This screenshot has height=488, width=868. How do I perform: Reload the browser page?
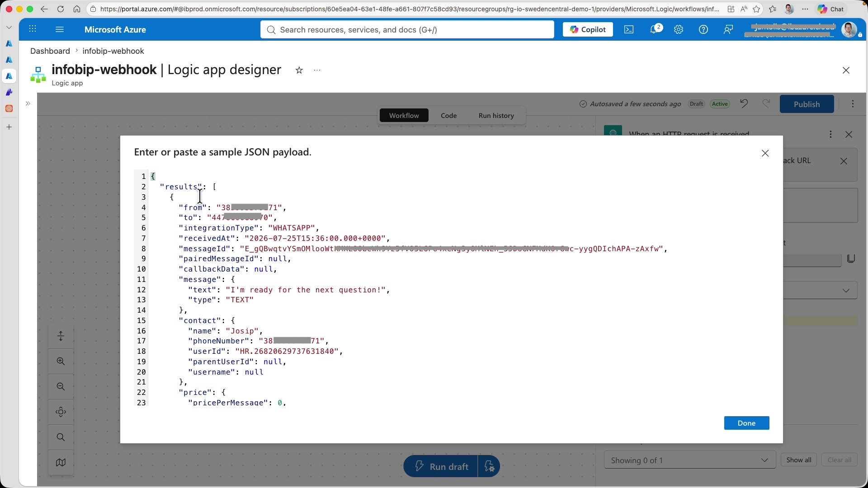[x=61, y=9]
